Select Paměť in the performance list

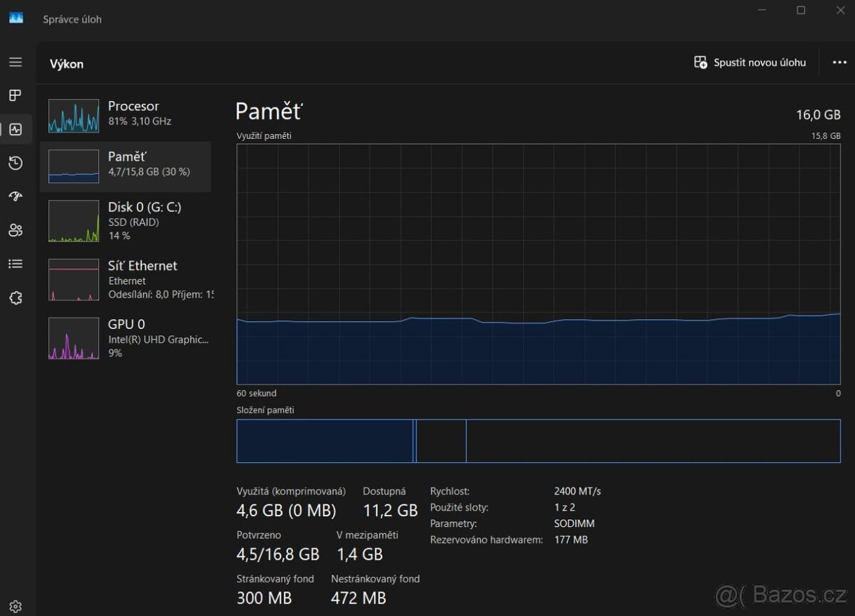click(125, 166)
